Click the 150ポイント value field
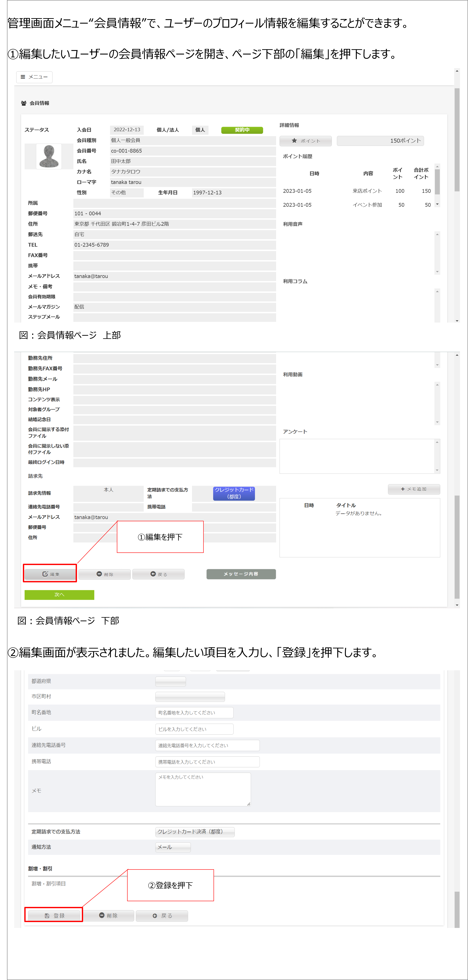Screen dimensions: 468x980 [x=380, y=141]
